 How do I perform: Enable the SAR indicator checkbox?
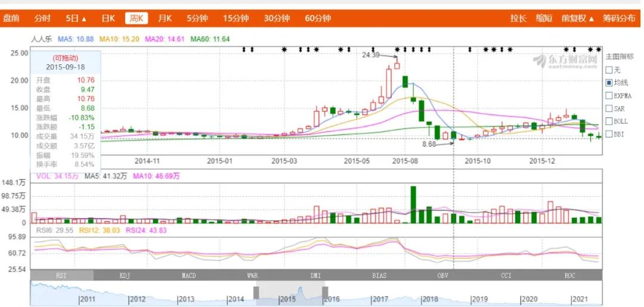[x=609, y=108]
